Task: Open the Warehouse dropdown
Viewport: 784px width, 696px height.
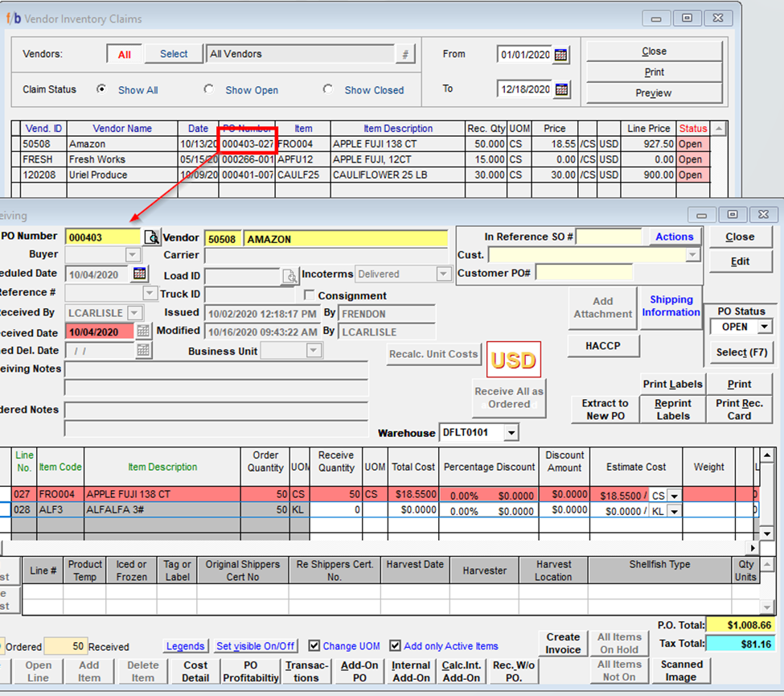Action: click(x=511, y=433)
